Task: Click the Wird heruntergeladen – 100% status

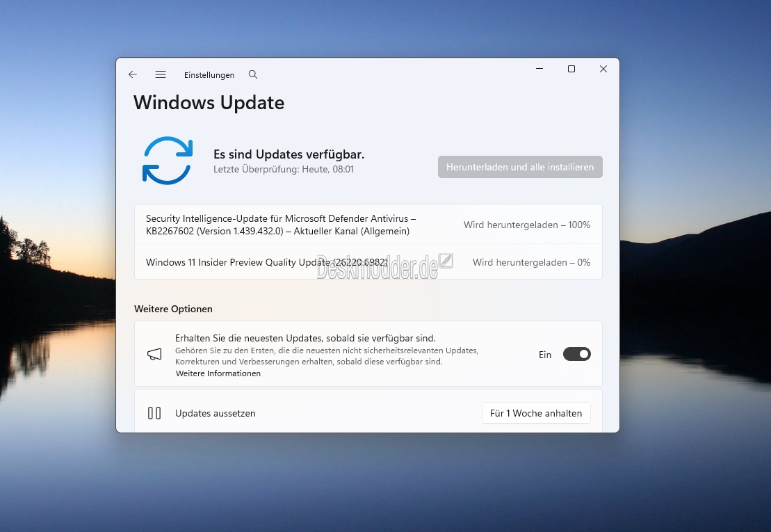Action: click(527, 225)
